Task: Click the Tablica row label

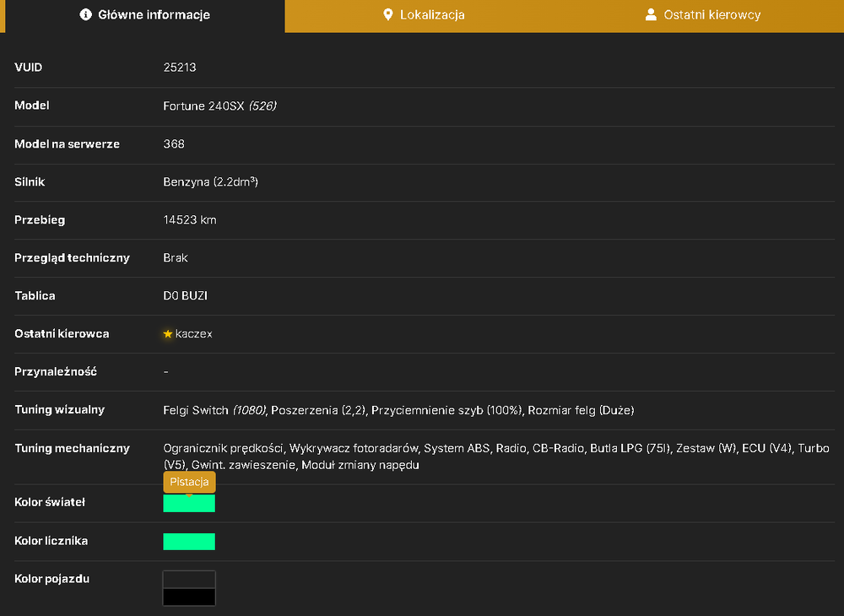Action: click(x=35, y=296)
